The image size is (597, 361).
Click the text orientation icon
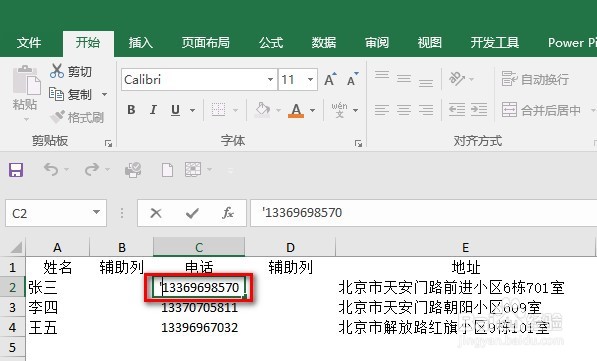tap(457, 79)
